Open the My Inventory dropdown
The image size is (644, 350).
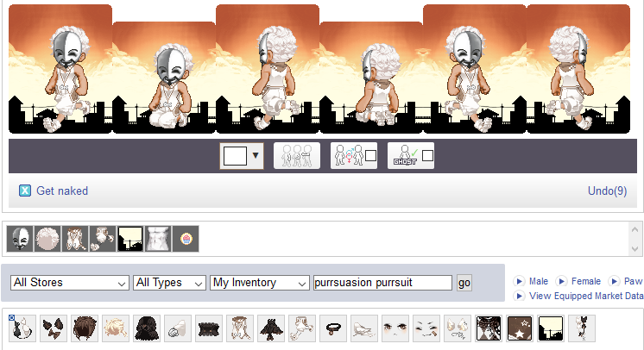[x=260, y=283]
